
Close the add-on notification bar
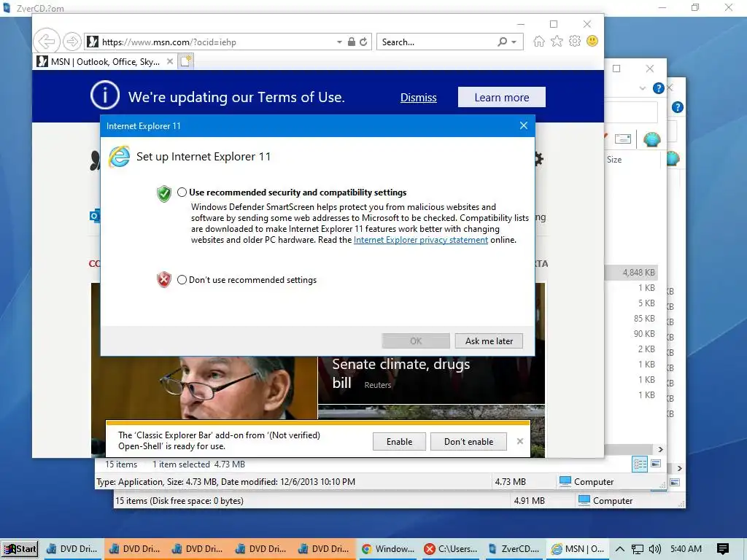click(519, 441)
